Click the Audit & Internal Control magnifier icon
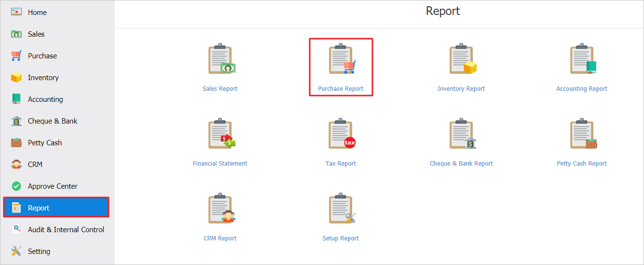This screenshot has width=644, height=265. pyautogui.click(x=16, y=229)
